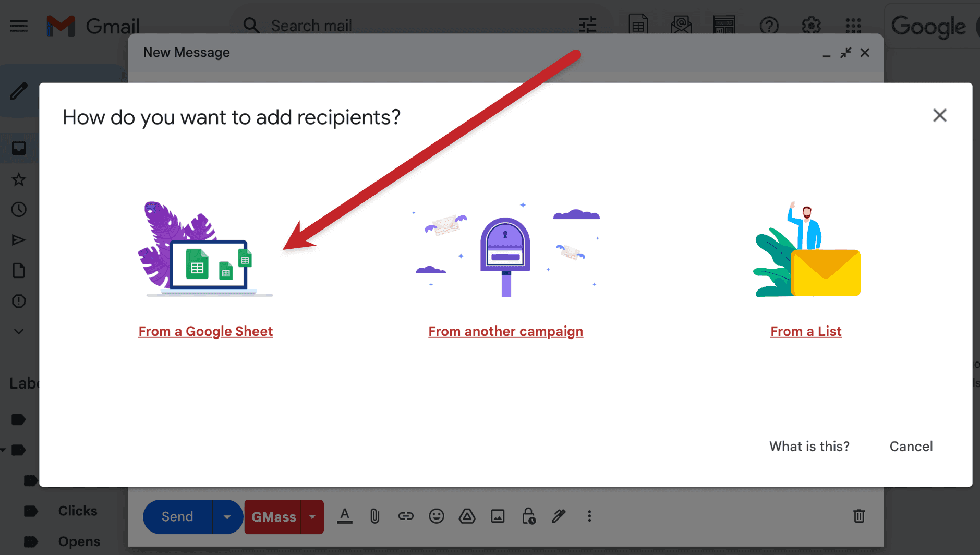The height and width of the screenshot is (555, 980).
Task: Enable confidential mode for the message
Action: 529,516
